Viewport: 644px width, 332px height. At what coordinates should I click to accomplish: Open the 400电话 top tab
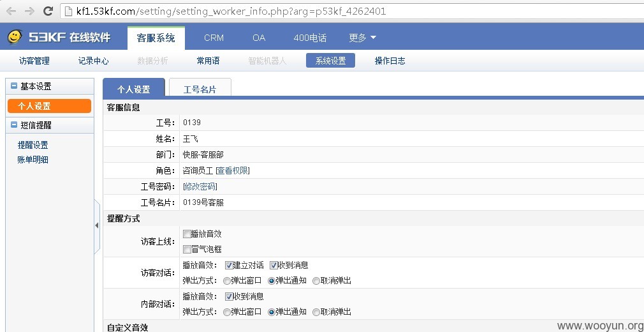(x=310, y=38)
